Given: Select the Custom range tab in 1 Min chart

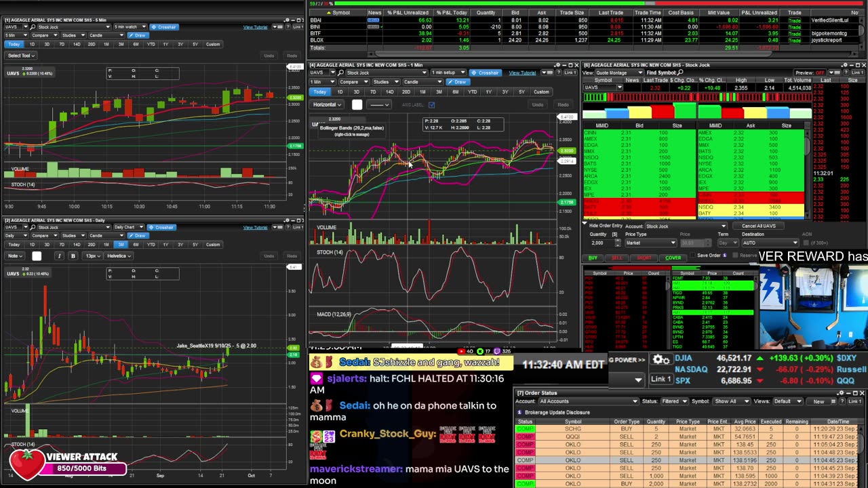Looking at the screenshot, I should (541, 91).
